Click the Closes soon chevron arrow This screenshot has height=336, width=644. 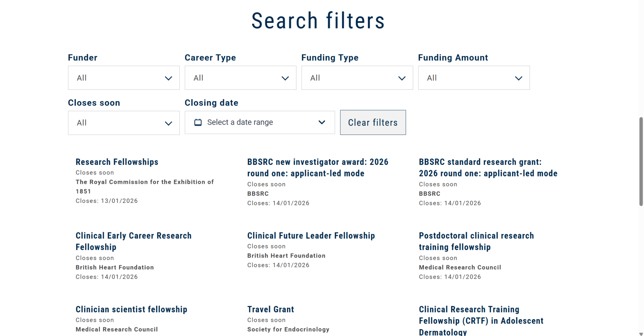tap(168, 123)
